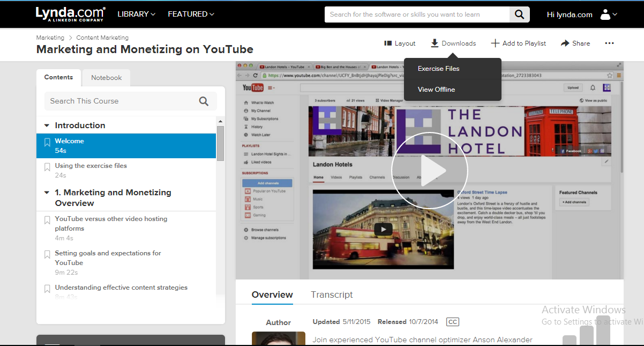Play the course video
Screen dimensions: 644x346
click(429, 171)
